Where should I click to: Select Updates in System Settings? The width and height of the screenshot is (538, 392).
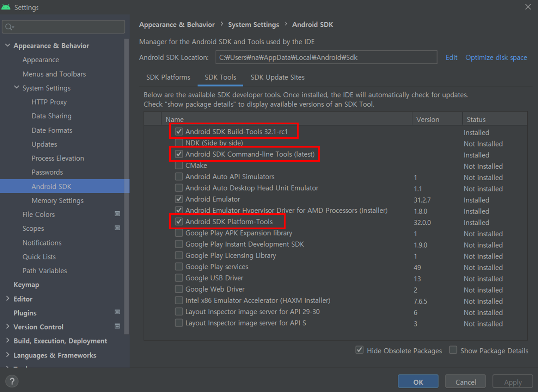[x=44, y=144]
